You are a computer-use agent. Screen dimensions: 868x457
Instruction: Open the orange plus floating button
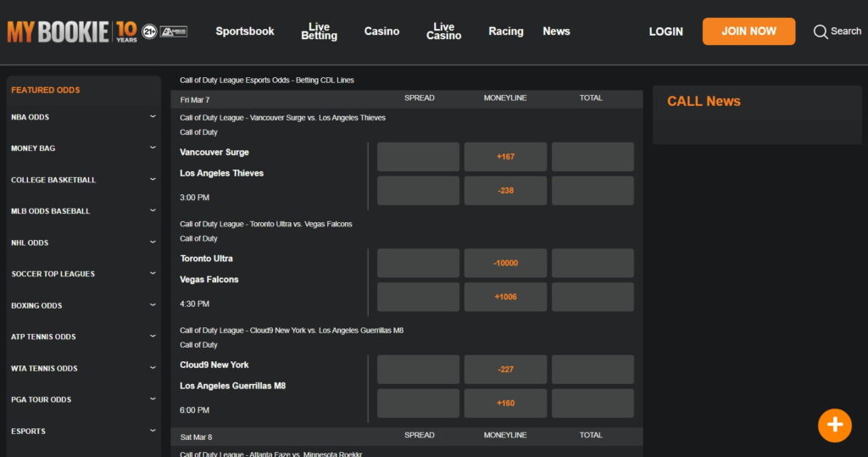tap(835, 426)
